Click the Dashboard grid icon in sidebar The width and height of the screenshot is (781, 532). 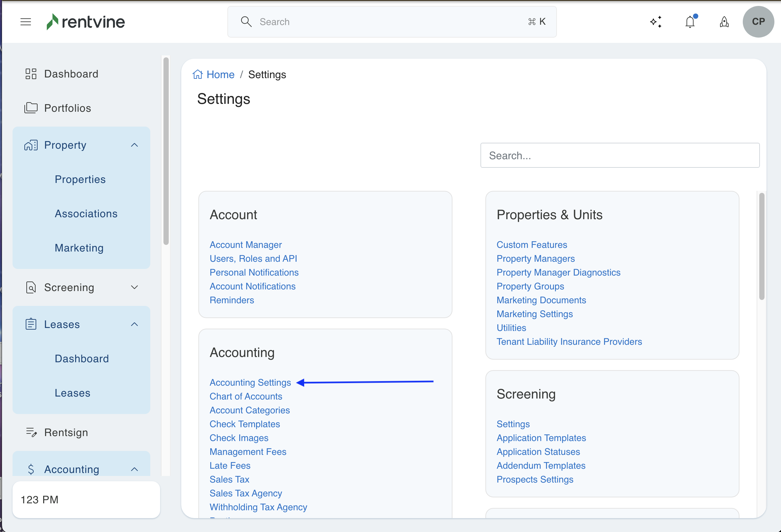pos(31,74)
